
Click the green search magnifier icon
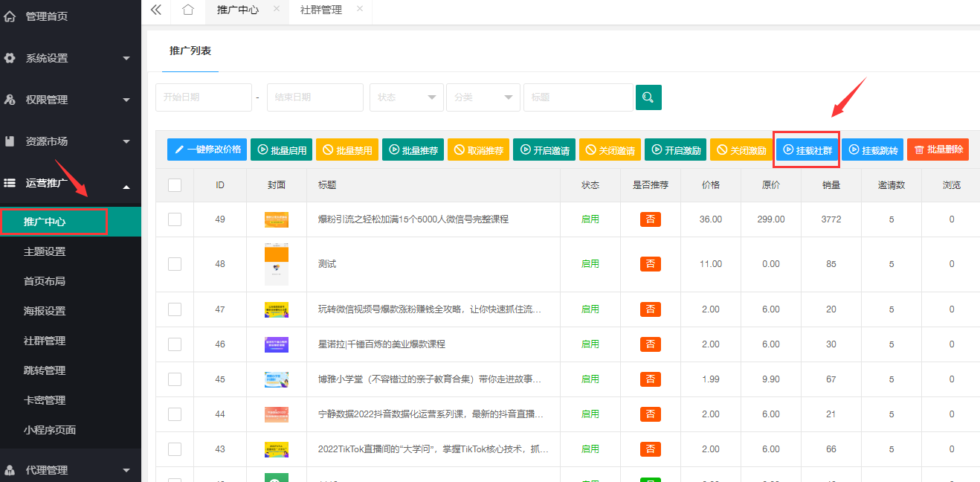pos(648,97)
